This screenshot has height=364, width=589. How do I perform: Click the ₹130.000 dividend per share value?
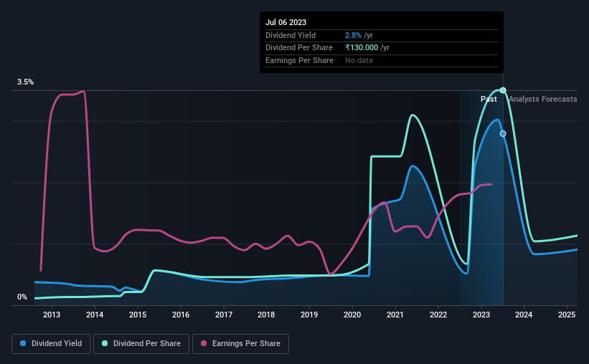click(x=362, y=48)
